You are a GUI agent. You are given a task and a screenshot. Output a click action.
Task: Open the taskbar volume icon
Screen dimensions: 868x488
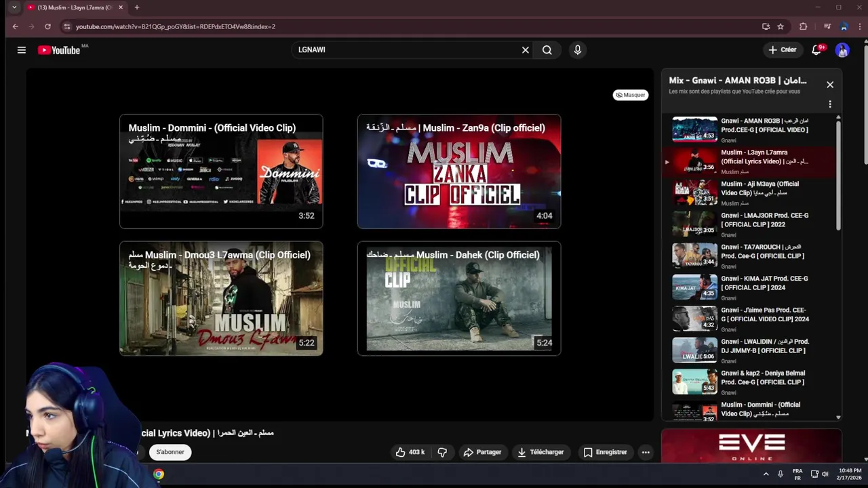pos(827,474)
